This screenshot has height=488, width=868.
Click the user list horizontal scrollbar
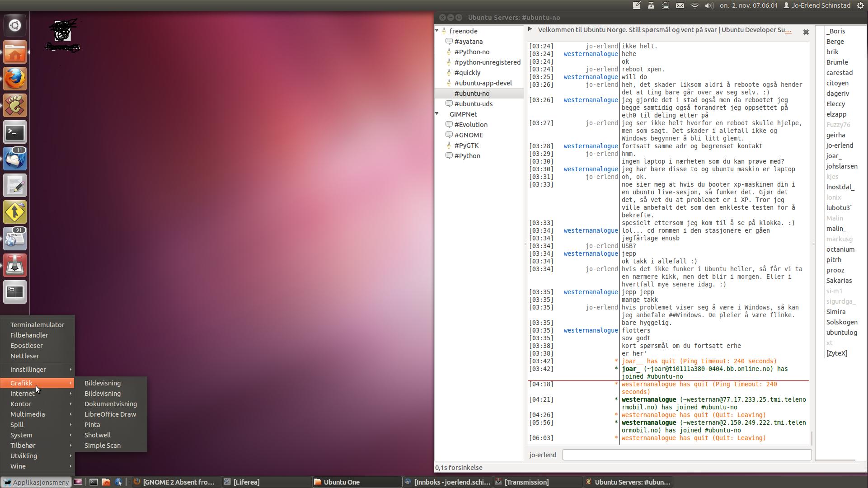pyautogui.click(x=835, y=460)
